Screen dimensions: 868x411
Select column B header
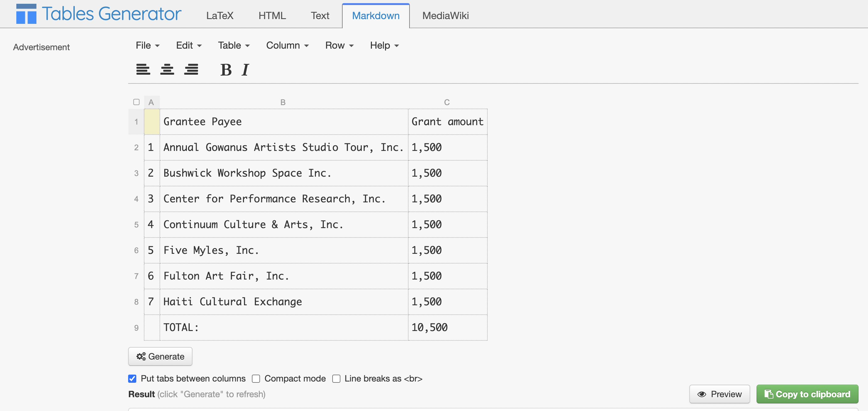pyautogui.click(x=283, y=102)
